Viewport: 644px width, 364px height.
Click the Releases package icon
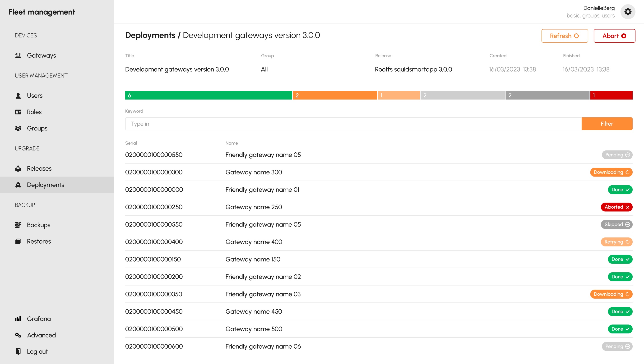point(18,168)
